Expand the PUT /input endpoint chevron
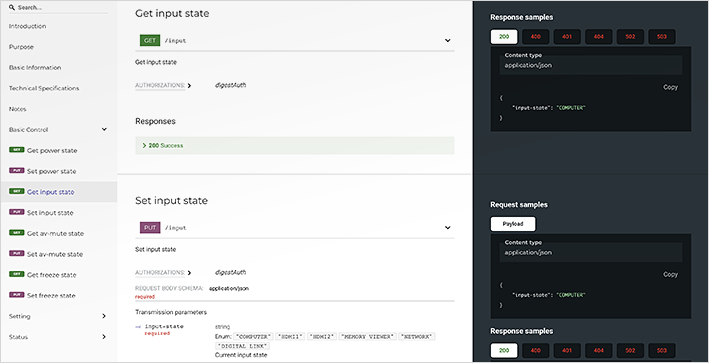 pos(448,228)
